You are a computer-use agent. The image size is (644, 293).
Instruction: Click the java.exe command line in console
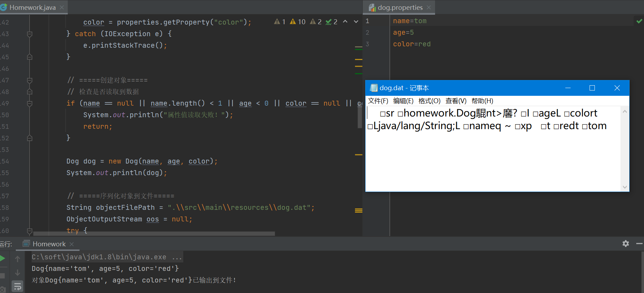coord(107,257)
